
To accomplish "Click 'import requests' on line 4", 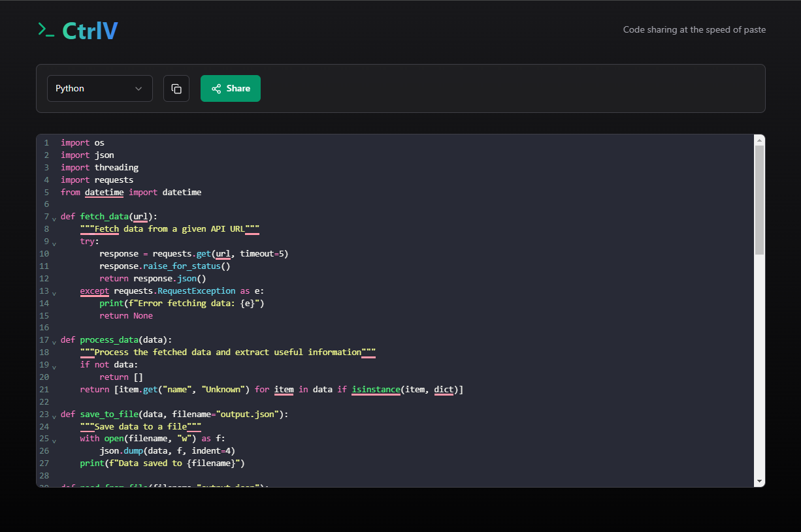I will click(x=97, y=180).
